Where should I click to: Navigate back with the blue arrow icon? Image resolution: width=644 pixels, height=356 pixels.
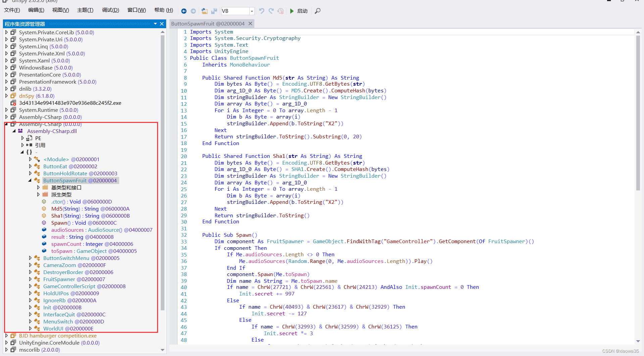click(x=184, y=11)
